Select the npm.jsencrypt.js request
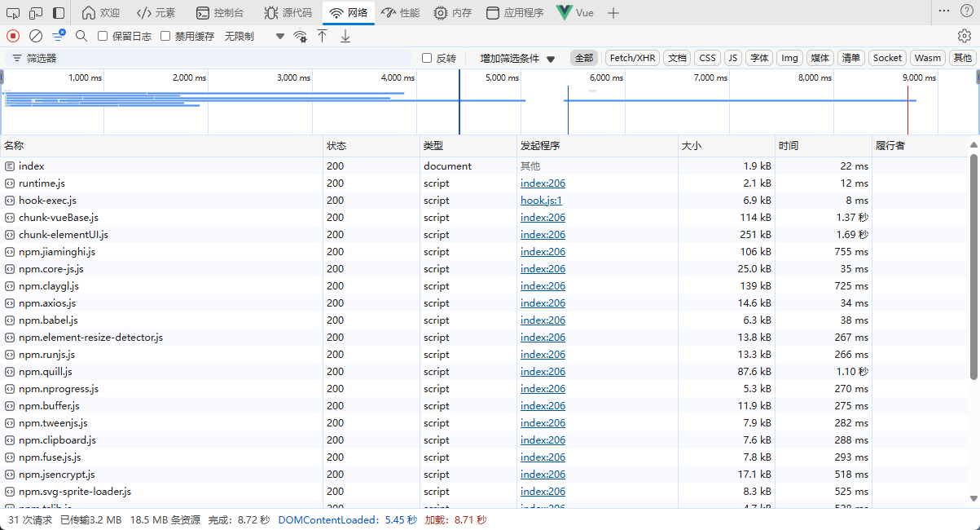This screenshot has width=980, height=530. point(484,475)
